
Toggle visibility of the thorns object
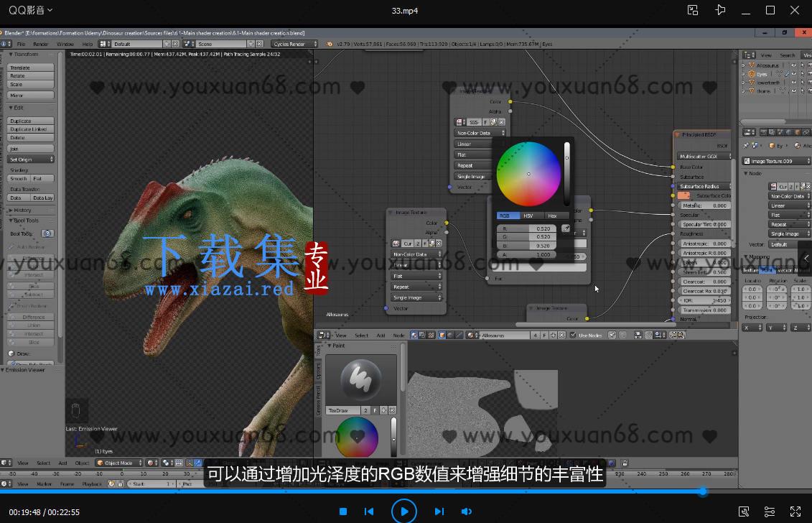point(793,91)
